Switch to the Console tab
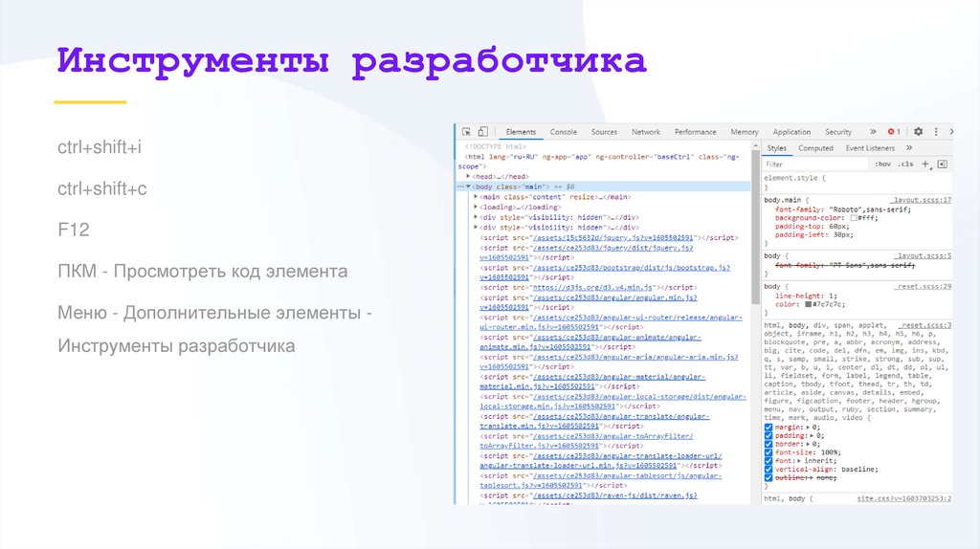The width and height of the screenshot is (980, 549). [x=563, y=132]
